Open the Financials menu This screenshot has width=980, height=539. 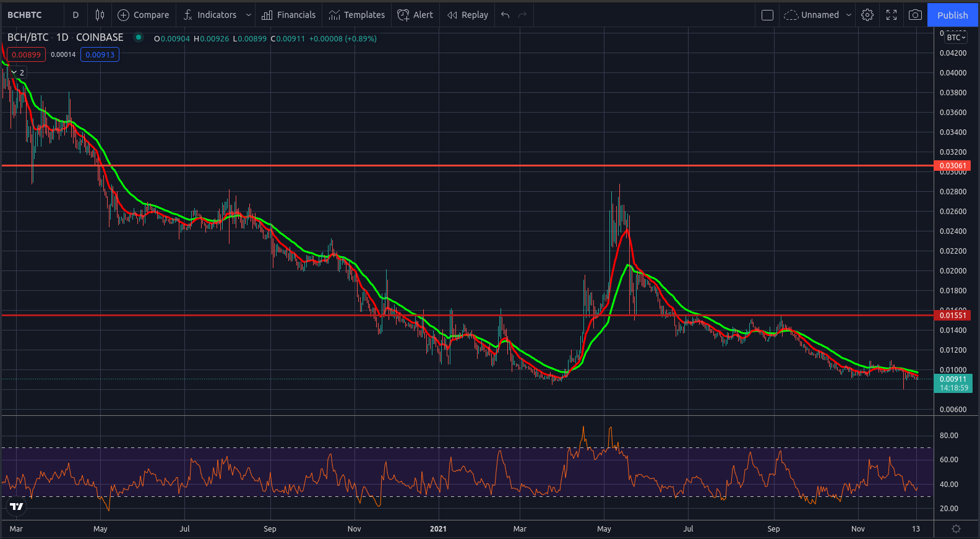(x=288, y=15)
